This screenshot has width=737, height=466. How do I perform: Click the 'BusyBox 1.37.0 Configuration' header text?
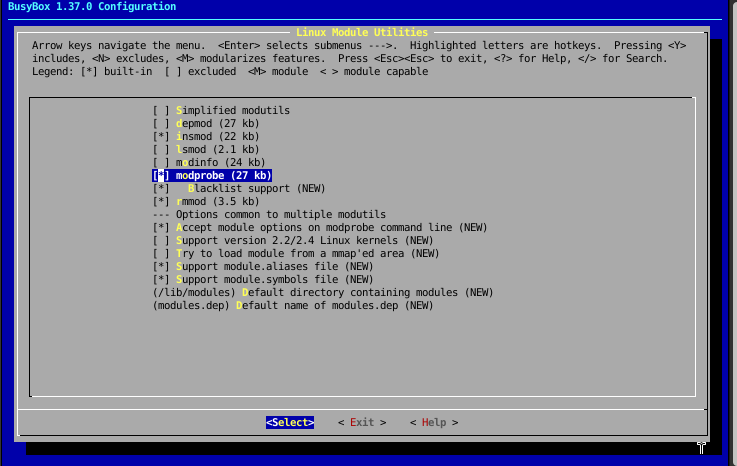point(92,7)
